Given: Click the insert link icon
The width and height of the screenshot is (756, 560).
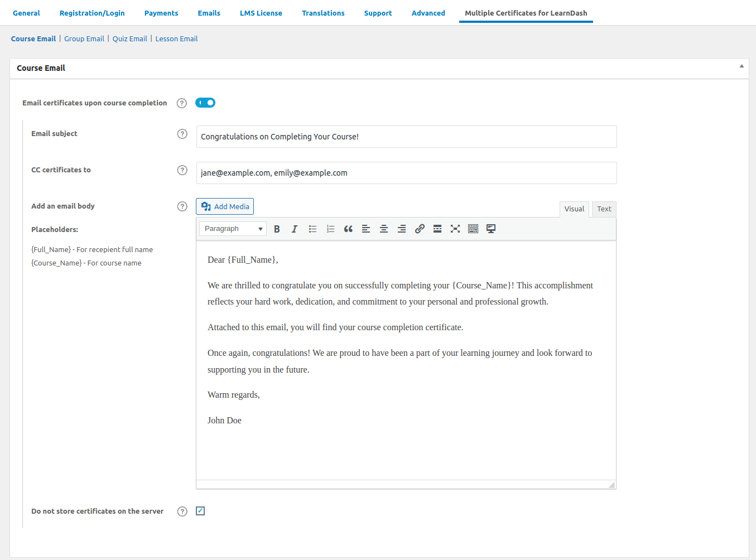Looking at the screenshot, I should pos(420,229).
